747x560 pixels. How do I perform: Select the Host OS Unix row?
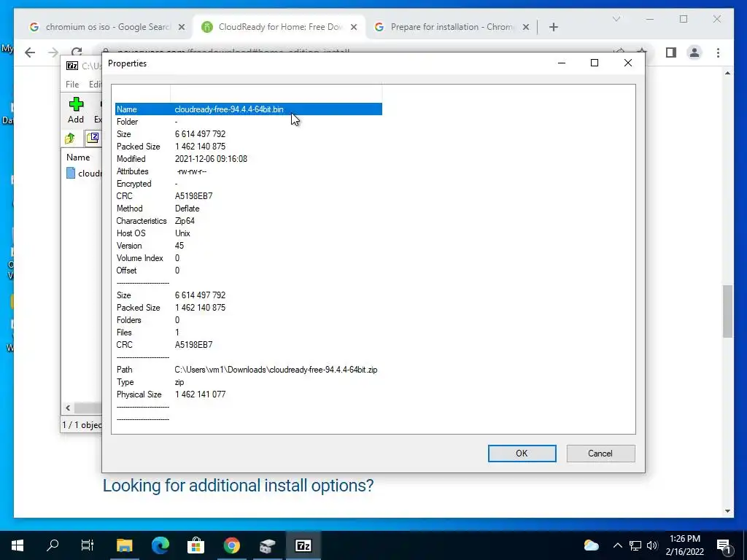pos(248,233)
